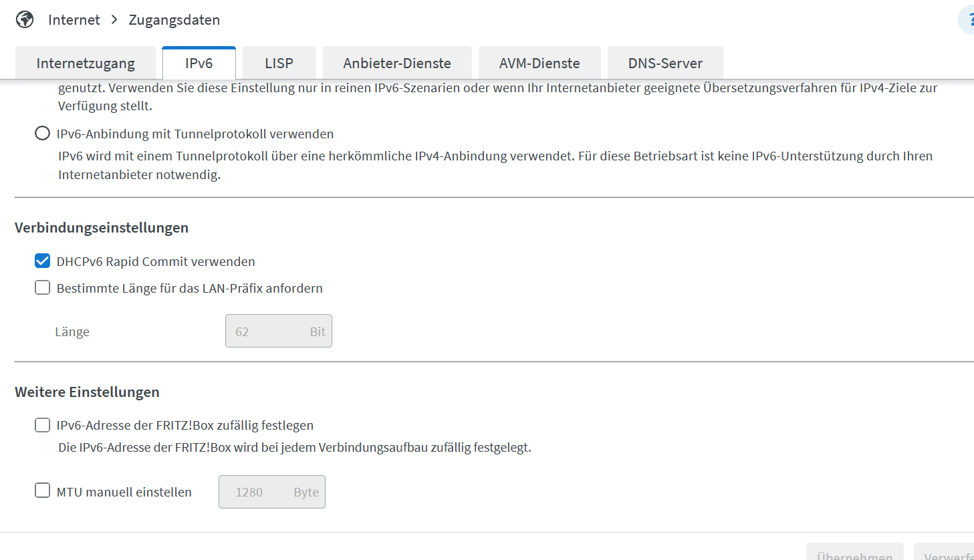Viewport: 974px width, 560px height.
Task: Go to the DNS-Server tab
Action: click(x=665, y=63)
